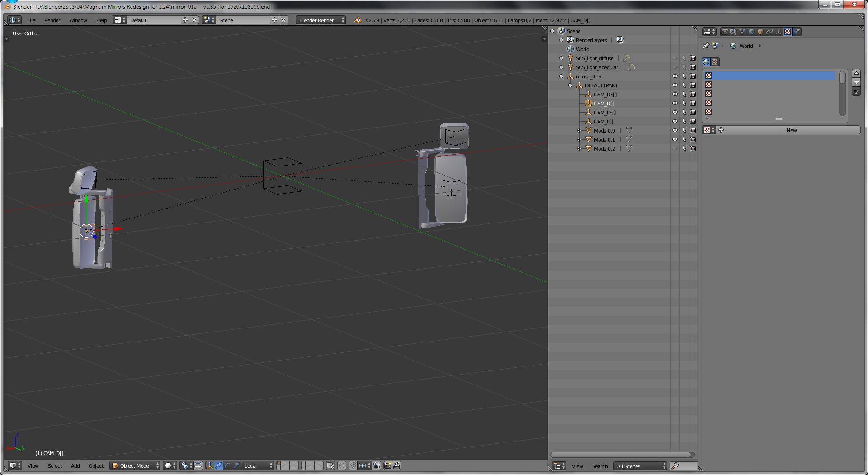Open the Object properties tab cube

[x=760, y=32]
